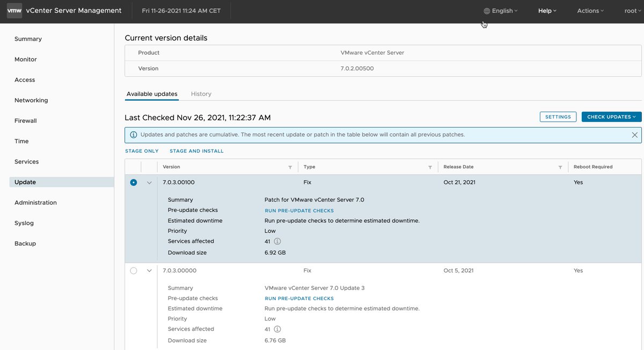This screenshot has height=350, width=644.
Task: Open the Help dropdown menu
Action: coord(547,11)
